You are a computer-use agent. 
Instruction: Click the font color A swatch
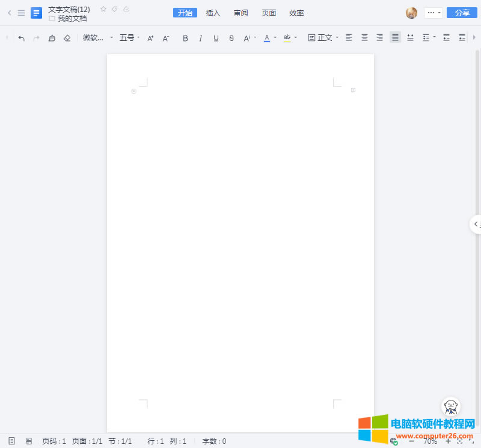point(267,37)
